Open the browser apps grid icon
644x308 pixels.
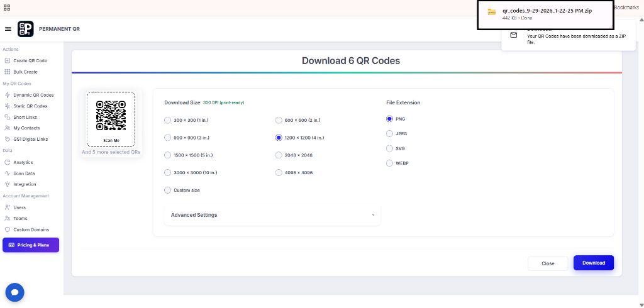click(x=6, y=8)
